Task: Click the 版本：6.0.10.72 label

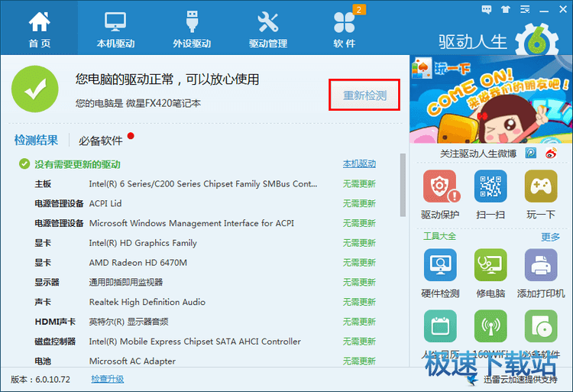Action: 40,379
